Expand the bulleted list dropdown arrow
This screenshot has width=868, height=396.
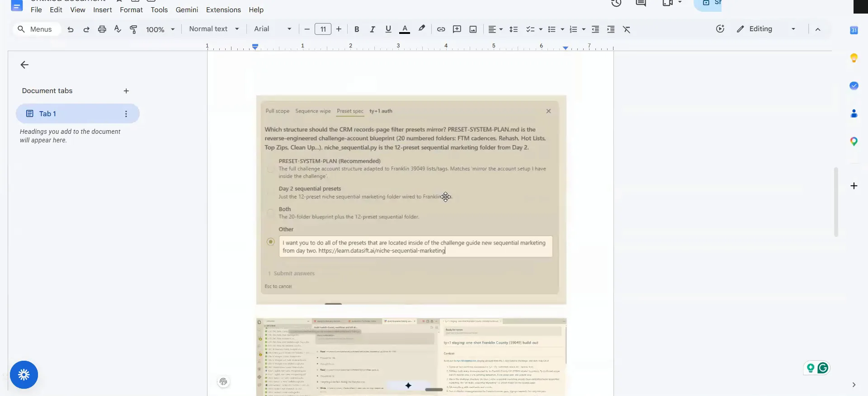(562, 29)
